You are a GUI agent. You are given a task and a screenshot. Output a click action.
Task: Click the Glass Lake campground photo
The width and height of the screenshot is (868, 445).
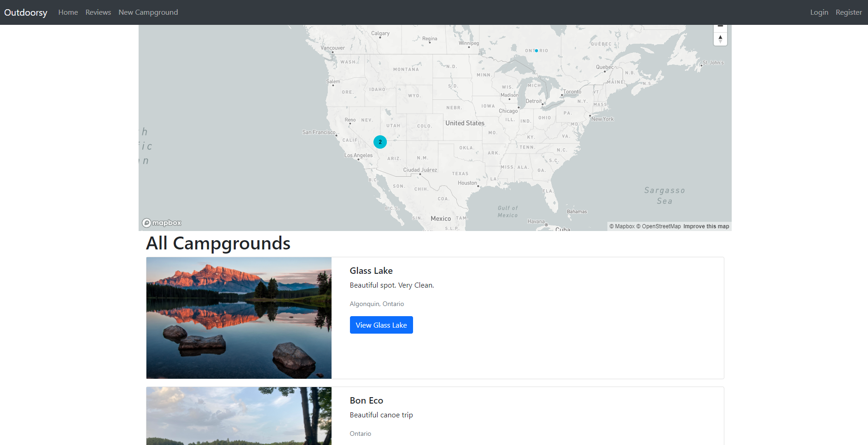coord(239,318)
